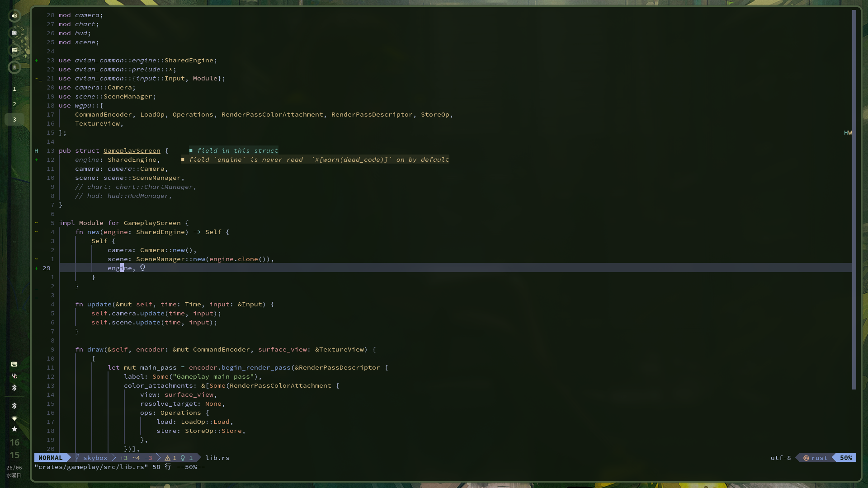Toggle the Bluetooth icon below the divider

pyautogui.click(x=14, y=406)
